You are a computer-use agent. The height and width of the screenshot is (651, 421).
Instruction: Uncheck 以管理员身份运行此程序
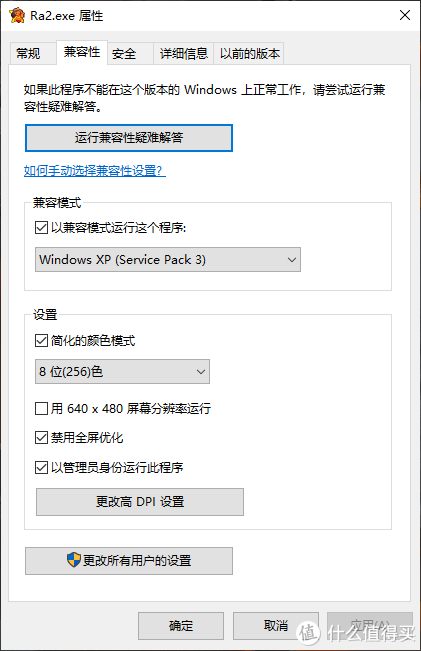point(41,467)
